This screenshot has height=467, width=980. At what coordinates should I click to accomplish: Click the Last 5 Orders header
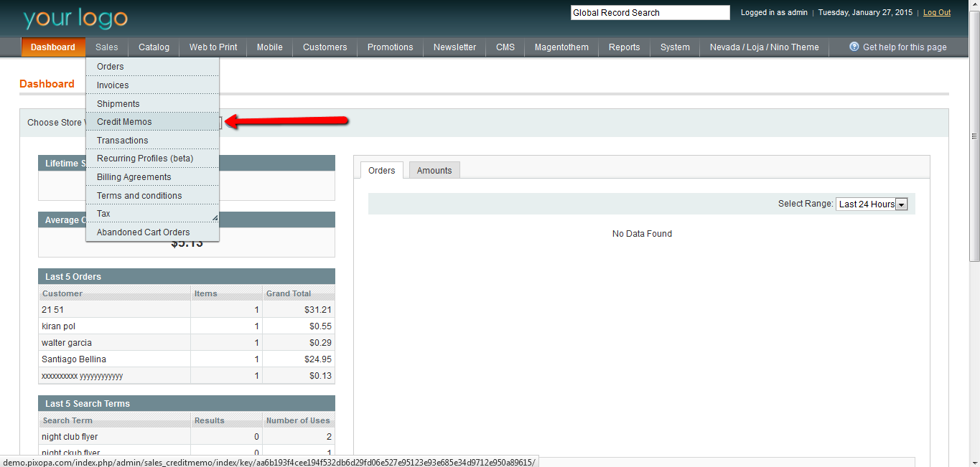187,277
